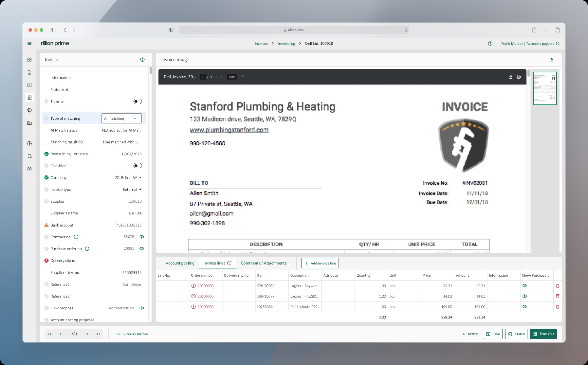Open the settings gear in sidebar
Image resolution: width=588 pixels, height=365 pixels.
(x=29, y=169)
